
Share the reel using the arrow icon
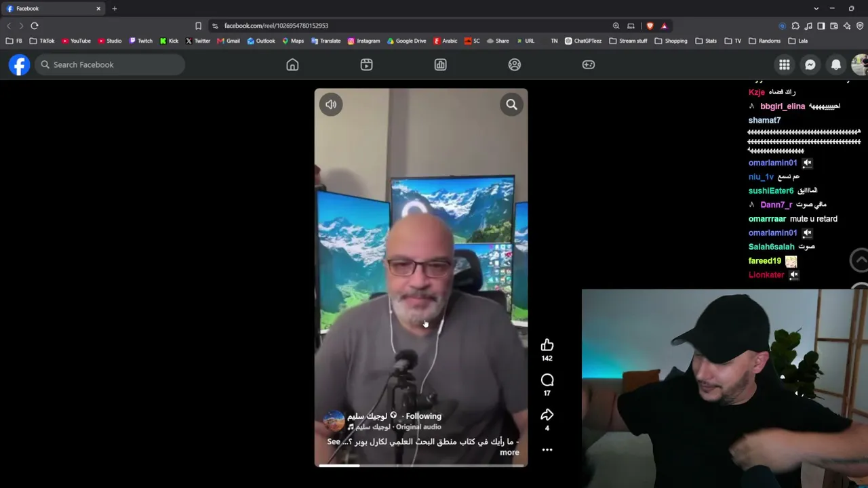coord(547,415)
